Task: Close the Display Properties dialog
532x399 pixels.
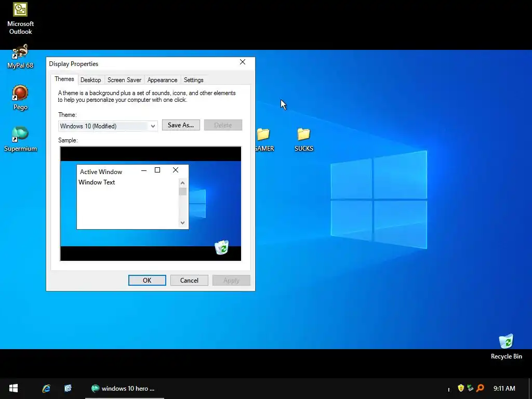Action: tap(243, 62)
